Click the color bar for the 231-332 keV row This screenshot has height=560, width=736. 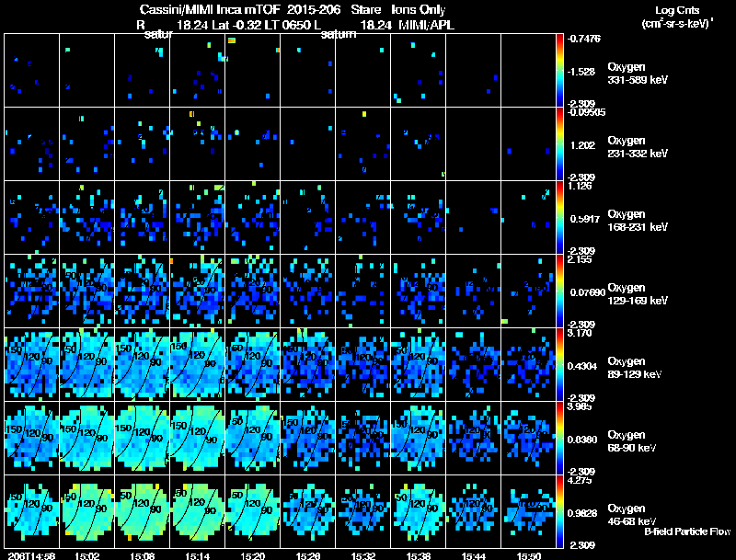coord(559,144)
